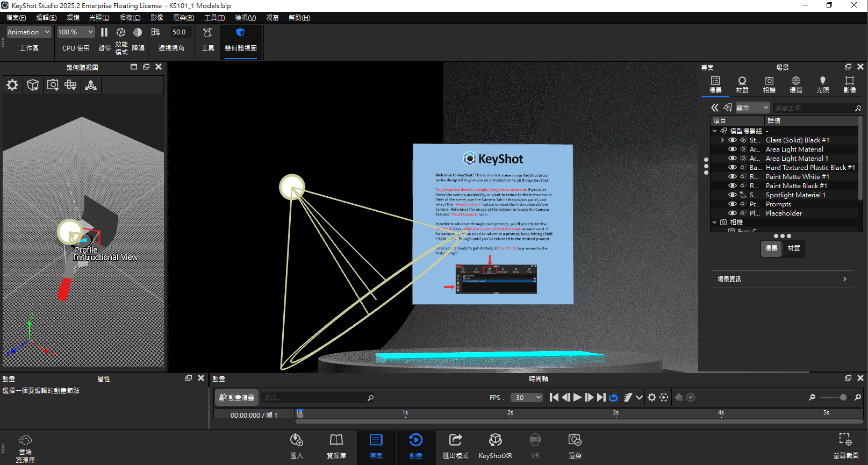Screen dimensions: 868x465
Task: Toggle the loop playback icon in timeline
Action: tap(613, 397)
